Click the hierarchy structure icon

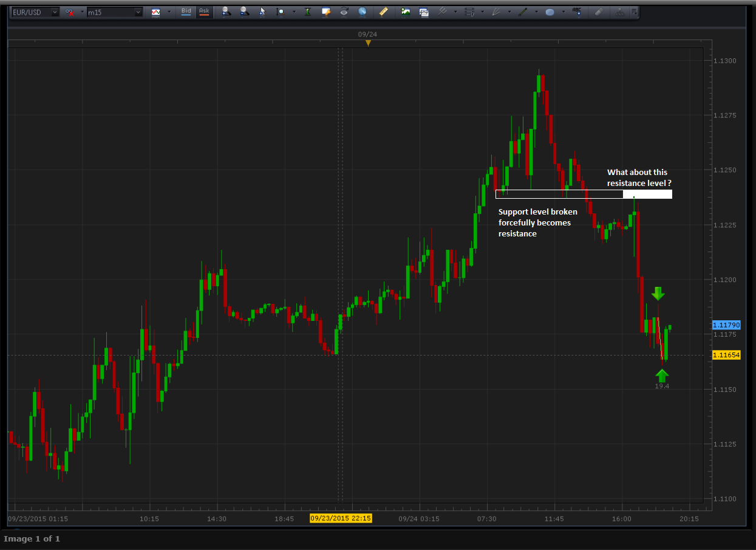[619, 12]
